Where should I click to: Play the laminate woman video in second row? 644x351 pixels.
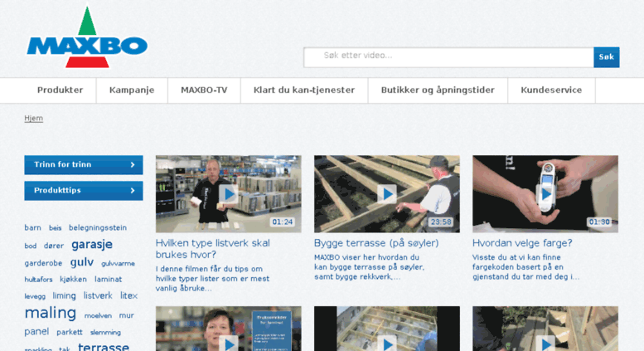point(229,344)
